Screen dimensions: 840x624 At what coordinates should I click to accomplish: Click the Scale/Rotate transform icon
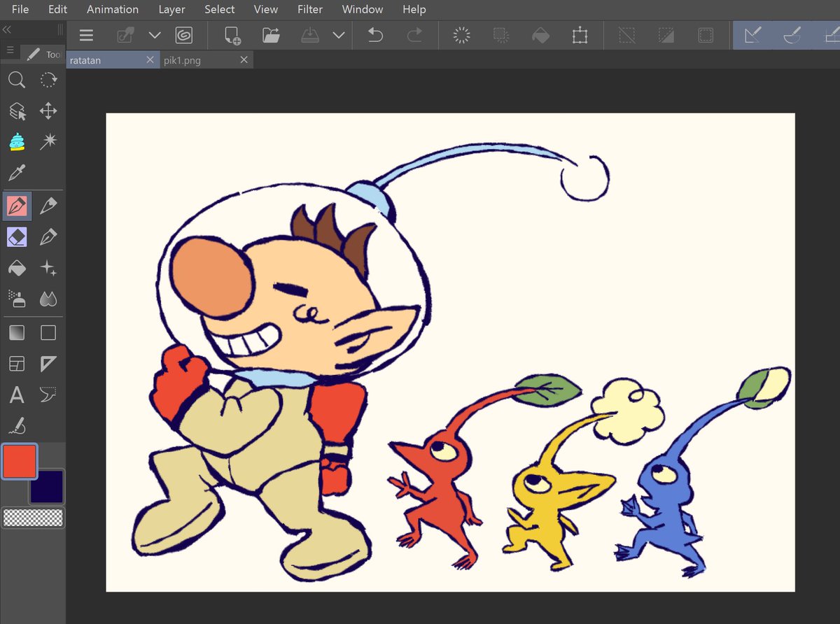[580, 35]
